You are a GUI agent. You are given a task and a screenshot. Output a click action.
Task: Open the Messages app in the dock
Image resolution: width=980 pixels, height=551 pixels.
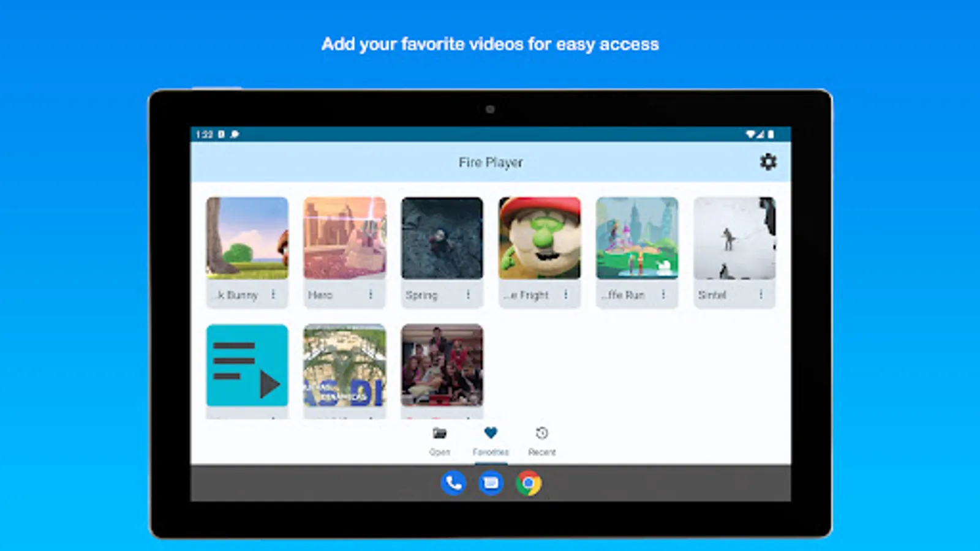[491, 483]
